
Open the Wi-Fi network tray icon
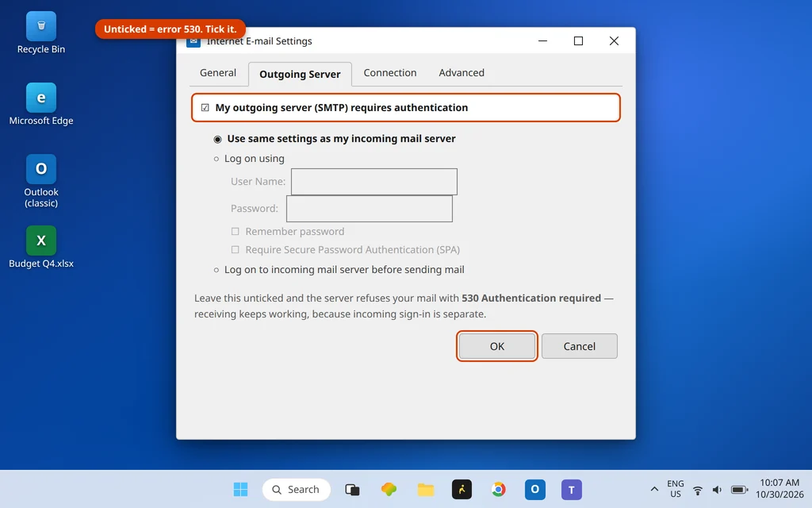coord(698,490)
